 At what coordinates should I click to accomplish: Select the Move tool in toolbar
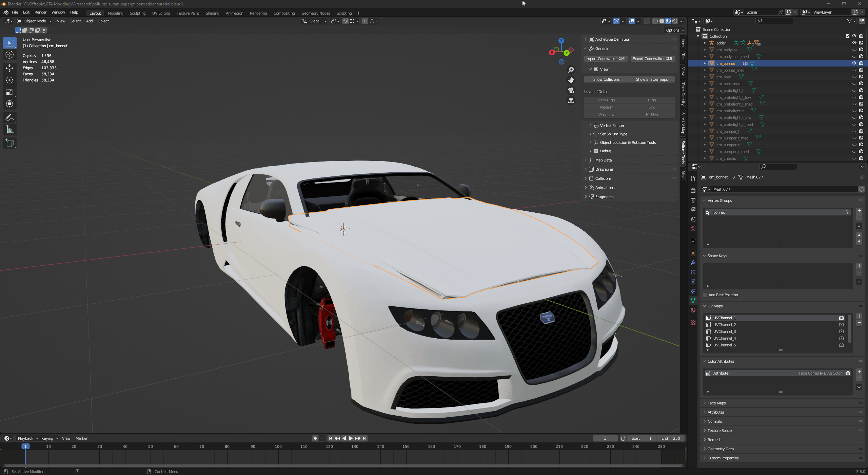[9, 68]
